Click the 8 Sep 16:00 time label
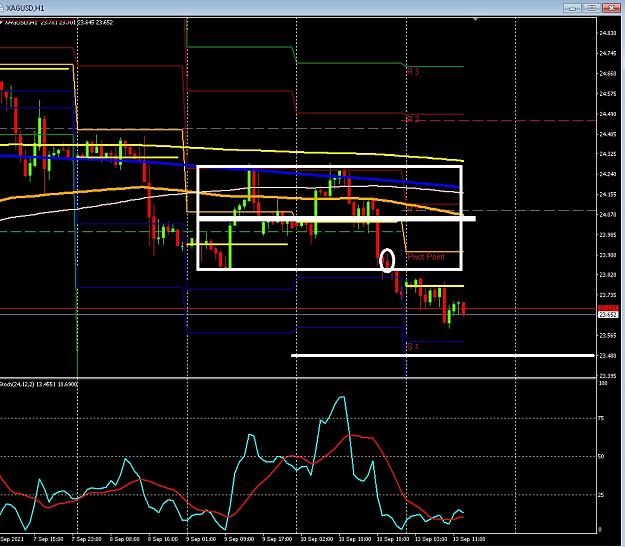The image size is (625, 547). 164,539
